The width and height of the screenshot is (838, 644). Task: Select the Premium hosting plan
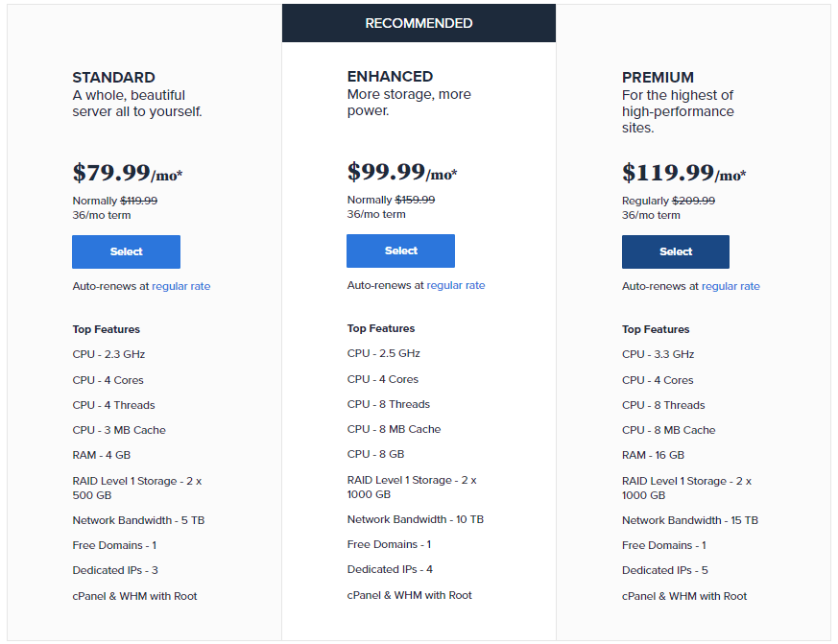pyautogui.click(x=675, y=251)
